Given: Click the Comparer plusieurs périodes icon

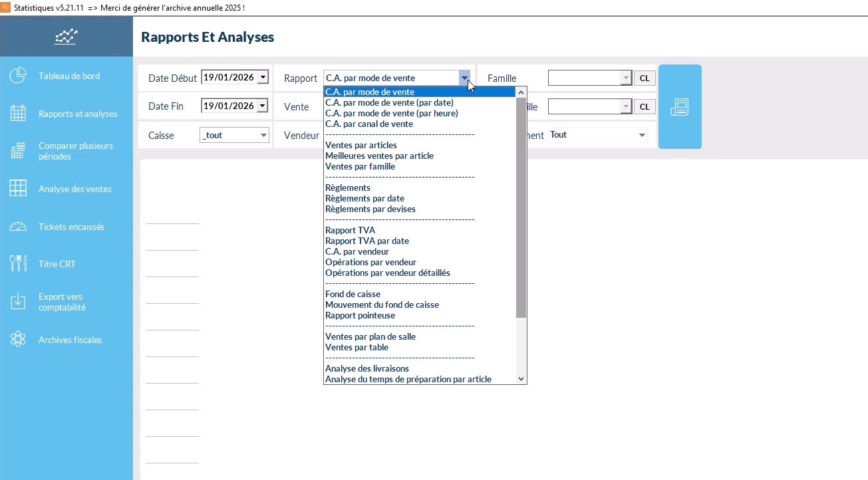Looking at the screenshot, I should click(18, 151).
